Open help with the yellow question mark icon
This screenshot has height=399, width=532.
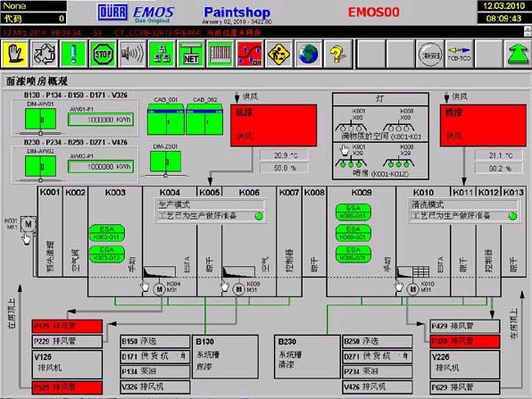point(337,54)
